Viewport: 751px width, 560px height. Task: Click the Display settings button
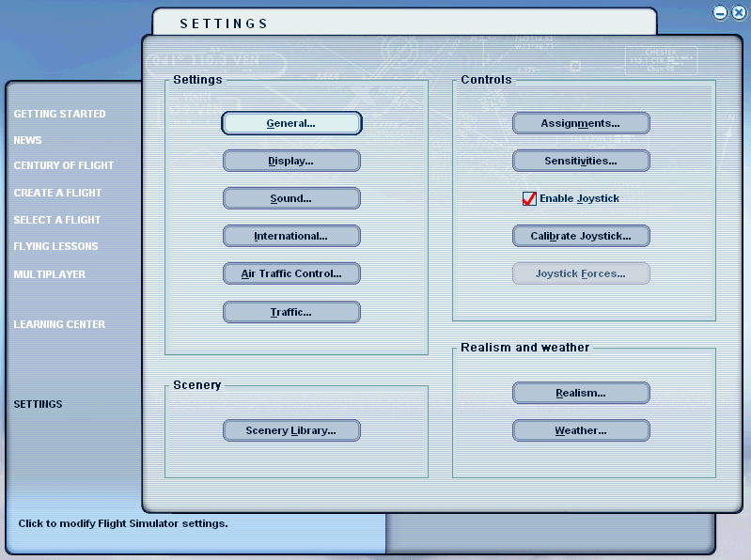click(291, 161)
